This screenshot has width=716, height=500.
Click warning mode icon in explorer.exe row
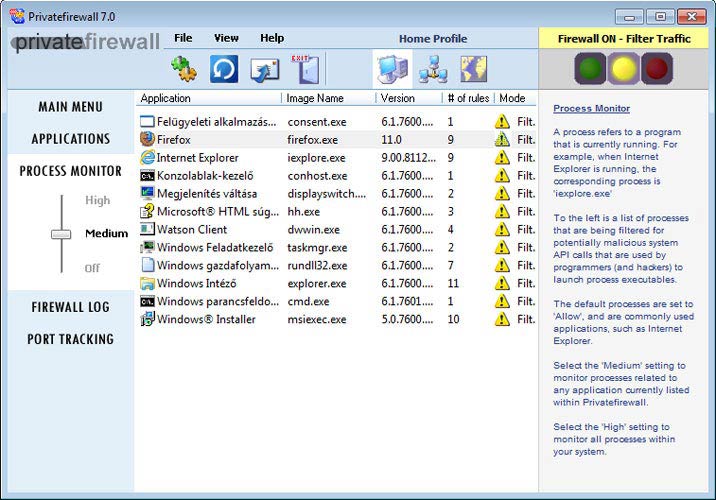(x=502, y=283)
